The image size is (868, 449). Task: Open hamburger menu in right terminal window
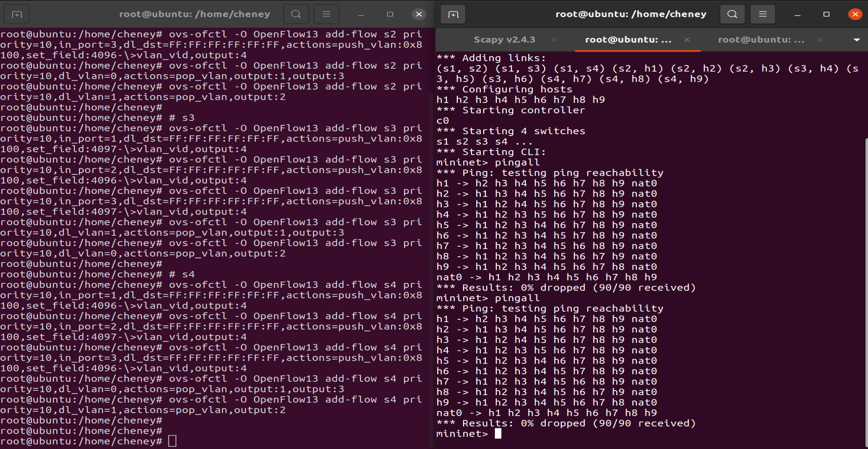click(763, 14)
